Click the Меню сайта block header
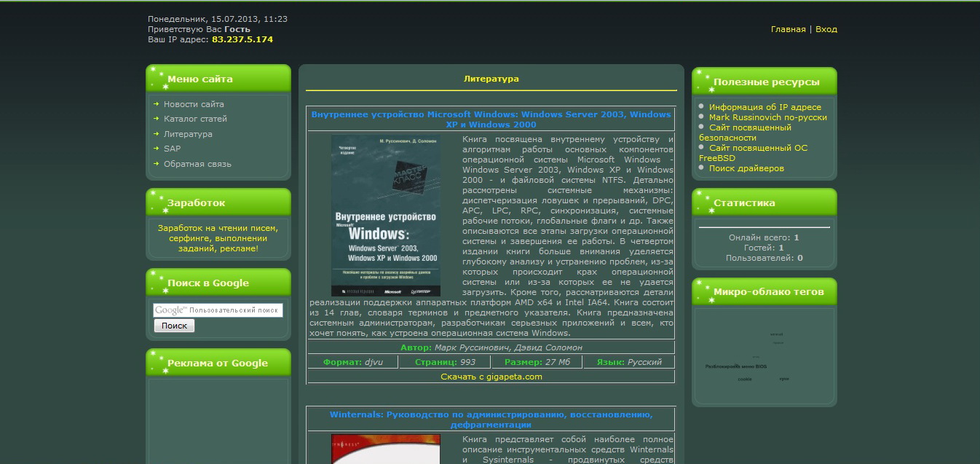 [218, 79]
